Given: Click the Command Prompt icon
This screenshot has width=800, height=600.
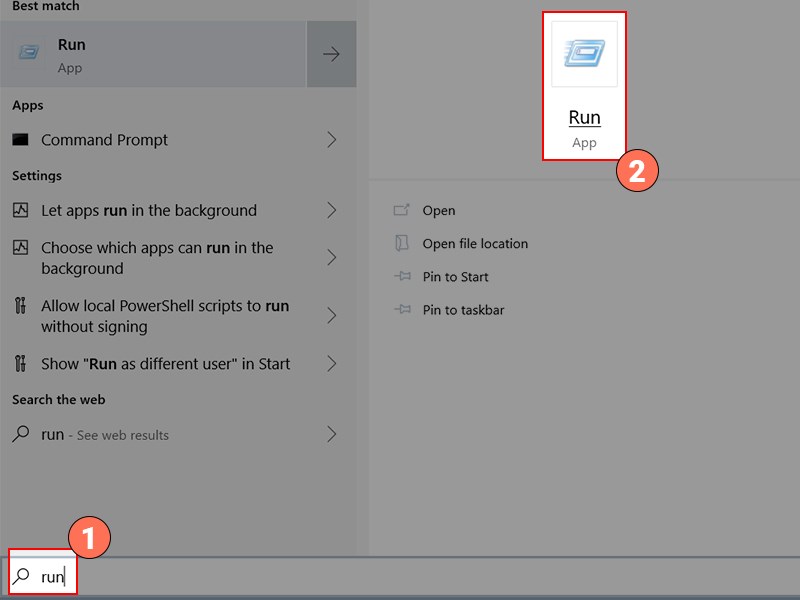Looking at the screenshot, I should (x=20, y=139).
